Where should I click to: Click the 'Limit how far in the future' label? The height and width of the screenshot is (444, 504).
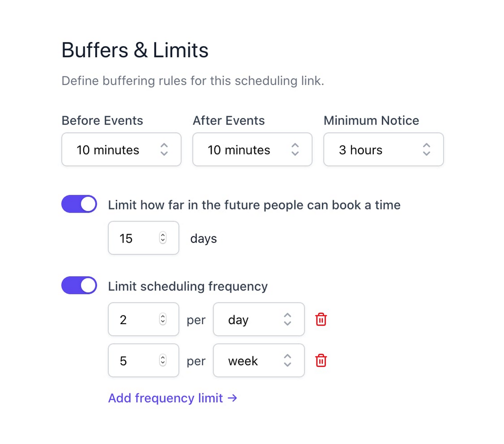[x=254, y=205]
